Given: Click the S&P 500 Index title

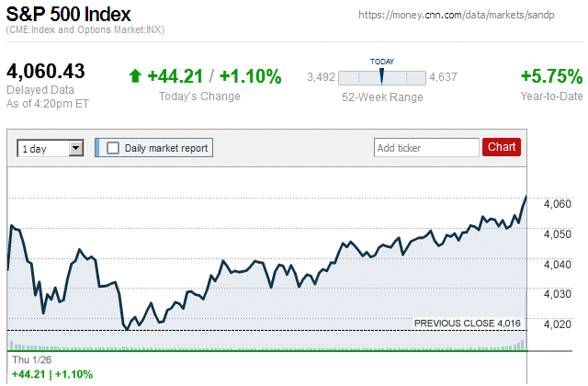Looking at the screenshot, I should click(x=69, y=15).
